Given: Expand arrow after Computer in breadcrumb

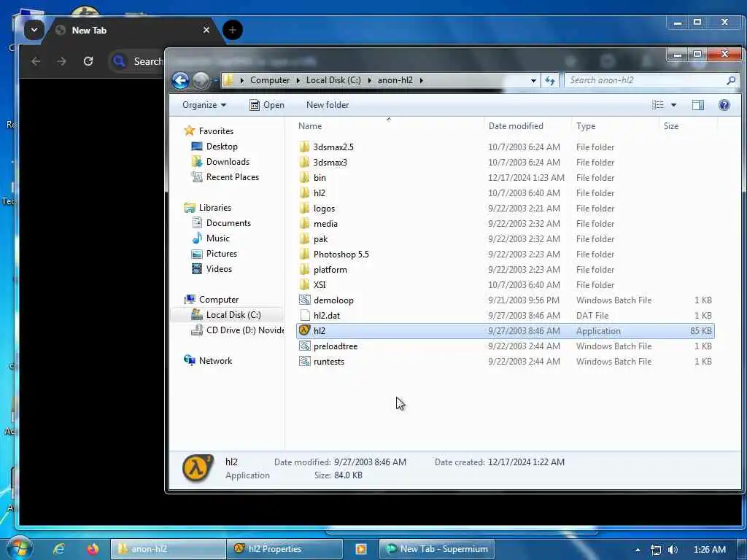Looking at the screenshot, I should (x=298, y=80).
